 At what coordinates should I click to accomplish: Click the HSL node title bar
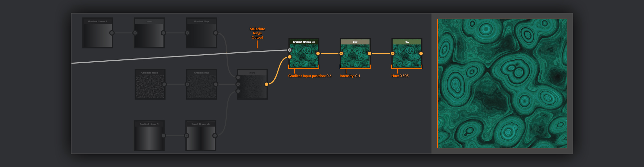[407, 42]
